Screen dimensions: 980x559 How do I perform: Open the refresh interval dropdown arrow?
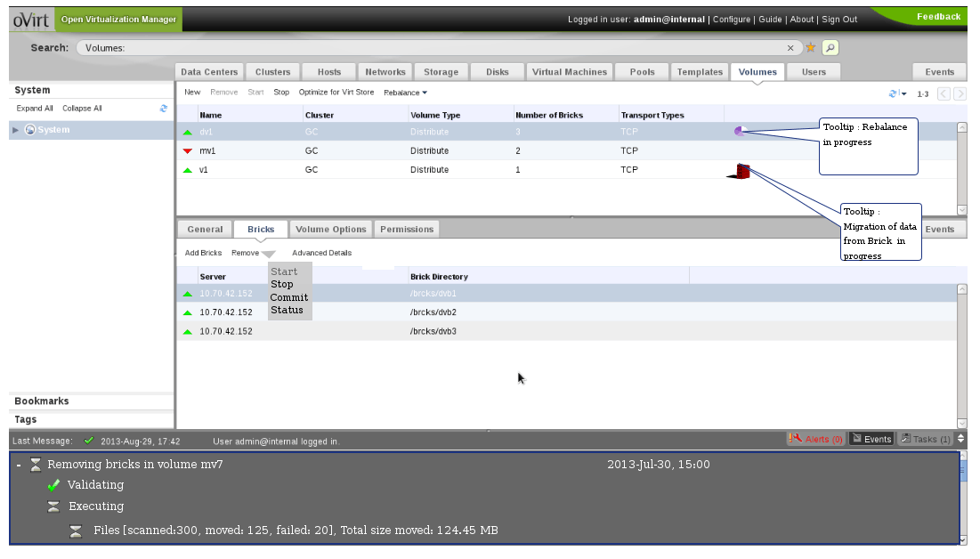click(x=903, y=93)
